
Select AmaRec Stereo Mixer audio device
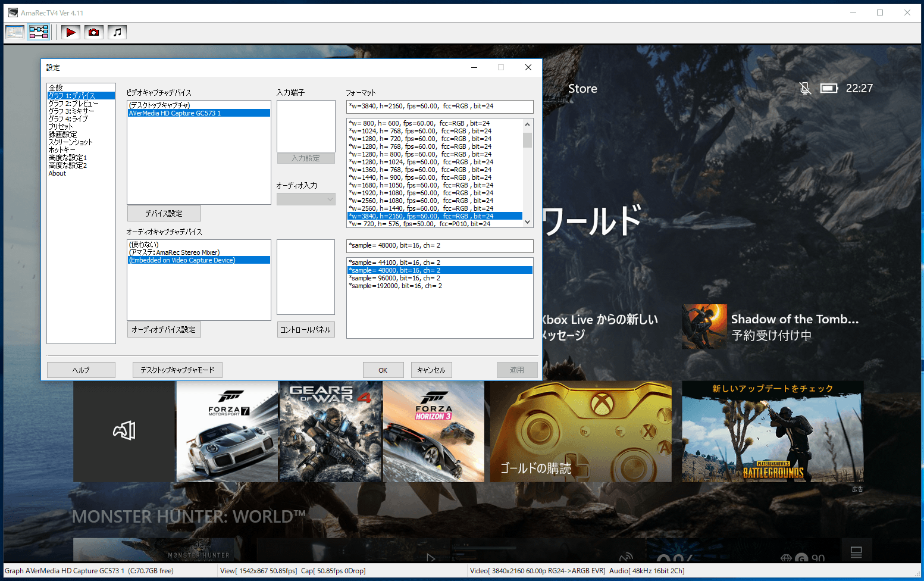(x=199, y=252)
